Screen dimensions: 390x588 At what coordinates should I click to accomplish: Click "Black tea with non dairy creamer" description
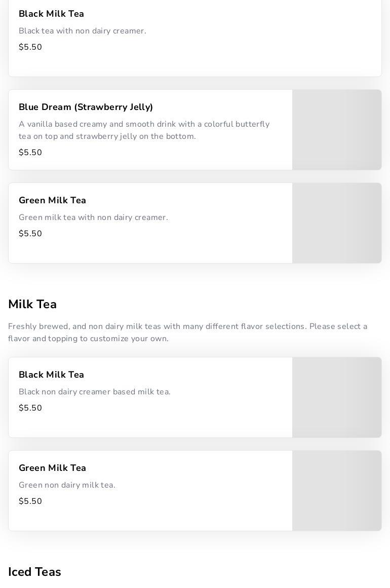[83, 31]
